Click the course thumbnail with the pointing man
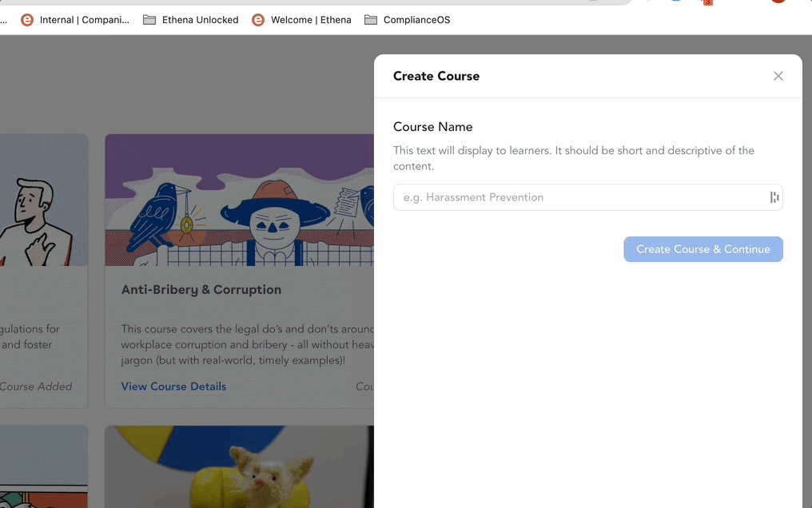This screenshot has height=508, width=812. click(44, 200)
